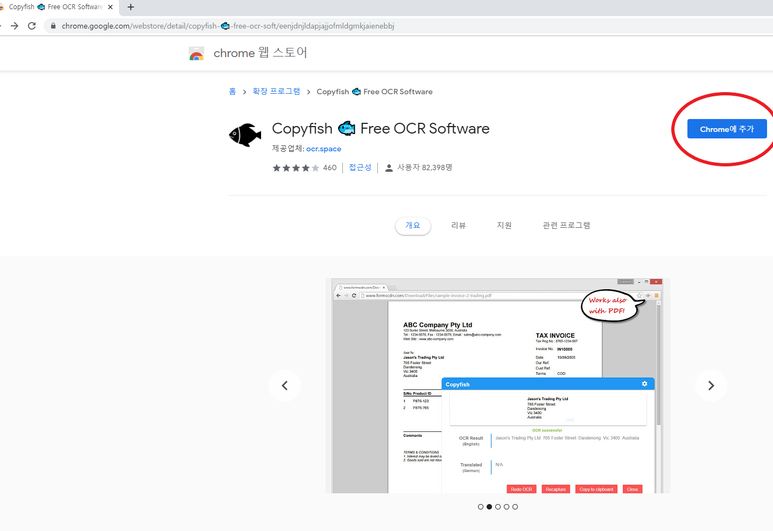The height and width of the screenshot is (531, 773).
Task: Reload the current page
Action: pyautogui.click(x=32, y=26)
